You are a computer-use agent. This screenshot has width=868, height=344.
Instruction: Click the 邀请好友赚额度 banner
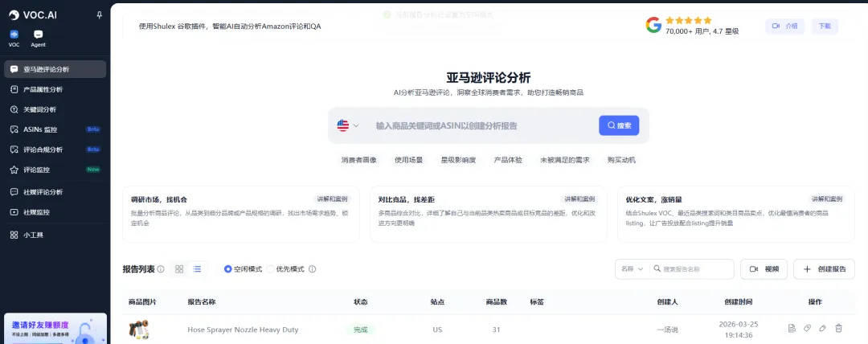click(x=55, y=329)
